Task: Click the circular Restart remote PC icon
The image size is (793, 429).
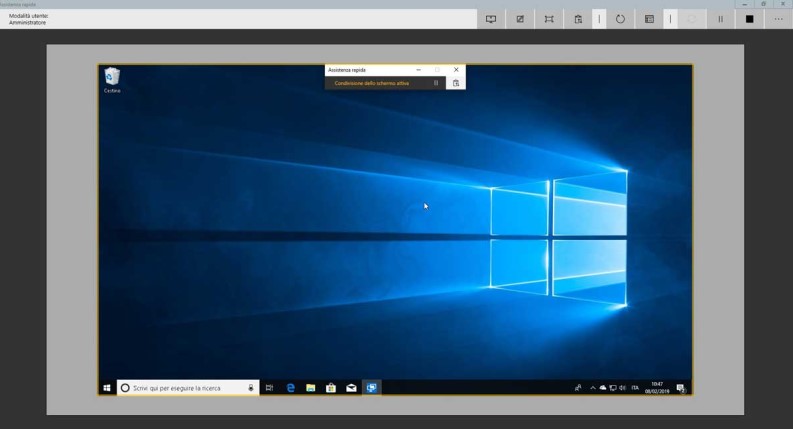Action: tap(620, 19)
